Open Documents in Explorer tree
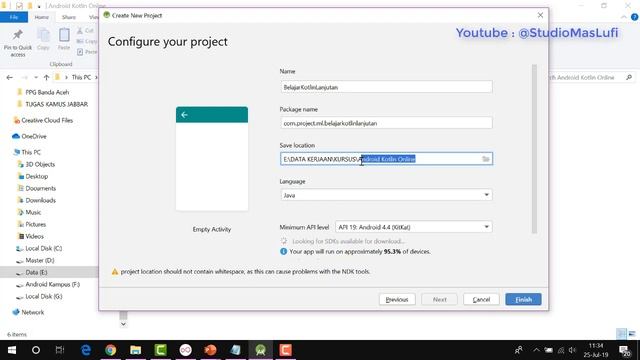 (x=40, y=188)
